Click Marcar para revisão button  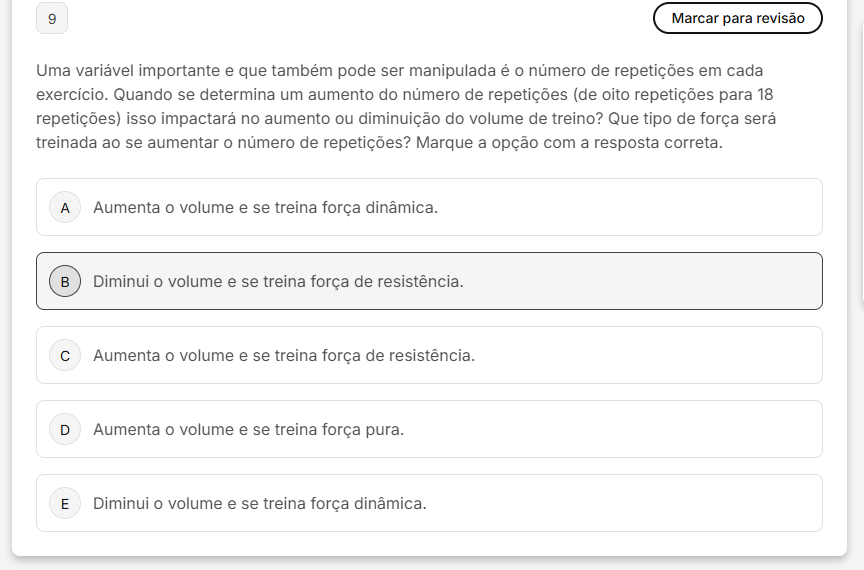pos(737,18)
